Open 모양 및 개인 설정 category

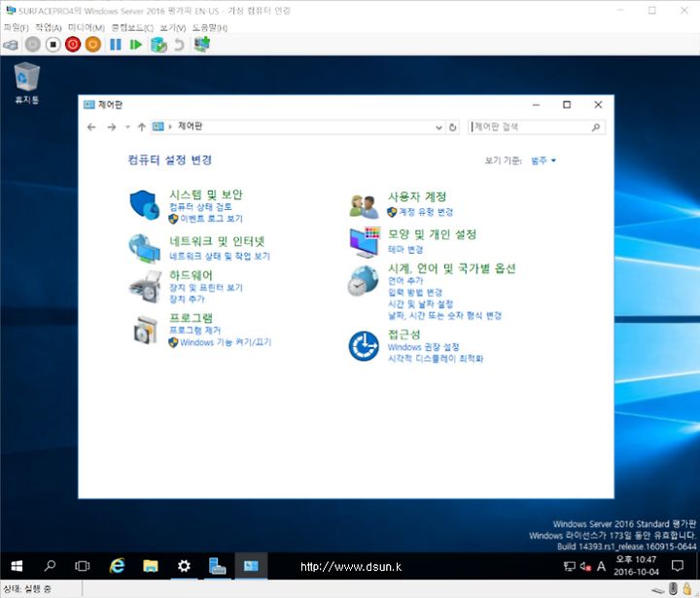coord(432,234)
